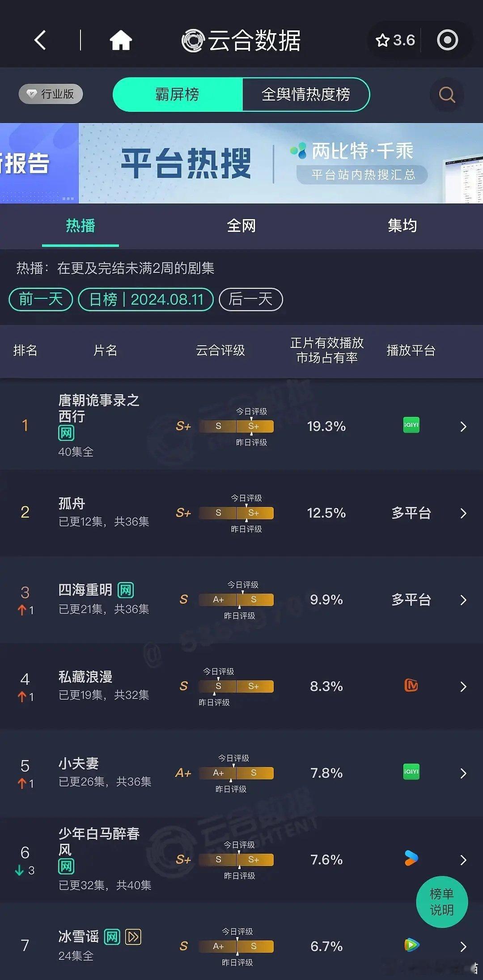This screenshot has height=980, width=483.
Task: Expand the 少年白马醉春风 row arrow
Action: click(x=463, y=859)
